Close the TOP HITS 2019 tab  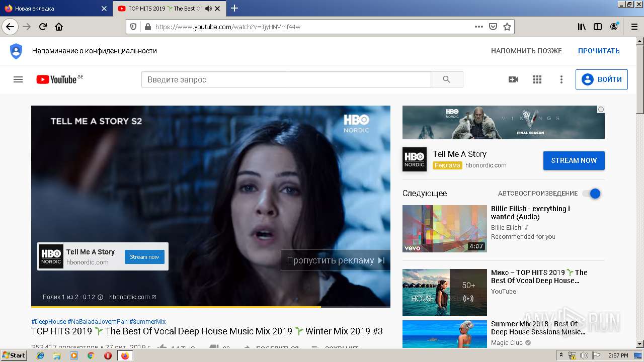(x=217, y=9)
